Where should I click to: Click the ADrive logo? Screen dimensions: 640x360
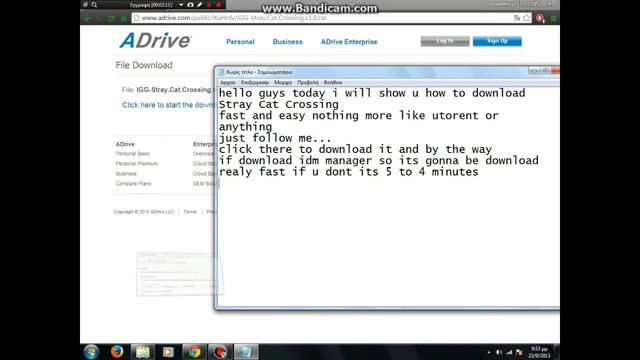(x=155, y=40)
